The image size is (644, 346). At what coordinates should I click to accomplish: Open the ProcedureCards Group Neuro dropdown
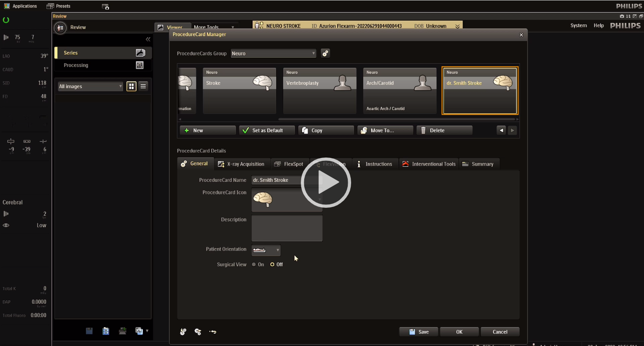coord(273,53)
